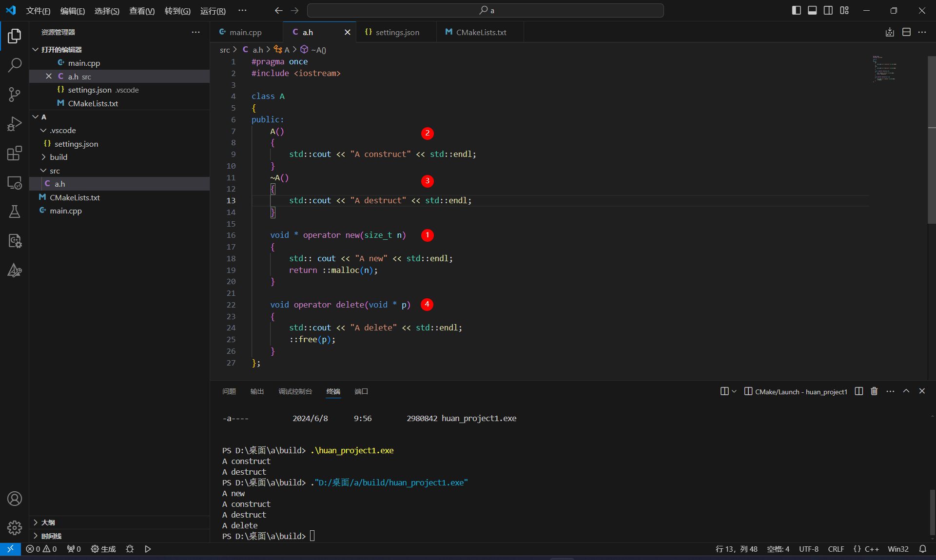Collapse the src folder in Explorer
Viewport: 936px width, 560px height.
[55, 170]
